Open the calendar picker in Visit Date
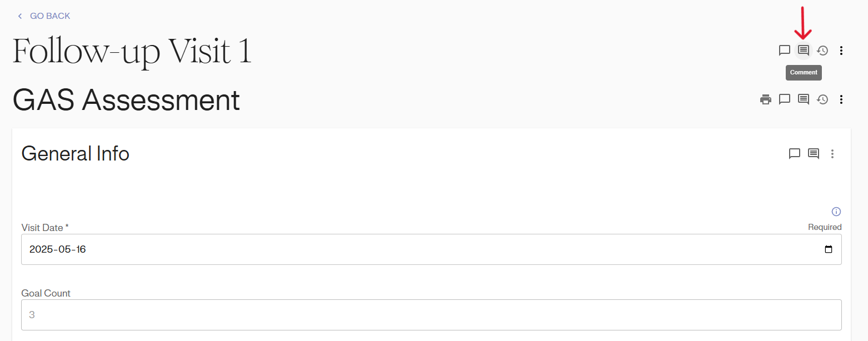This screenshot has width=868, height=341. tap(829, 249)
